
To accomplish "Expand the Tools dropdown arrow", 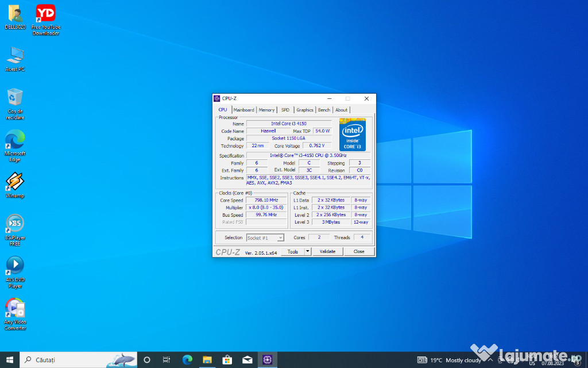I will [x=308, y=251].
